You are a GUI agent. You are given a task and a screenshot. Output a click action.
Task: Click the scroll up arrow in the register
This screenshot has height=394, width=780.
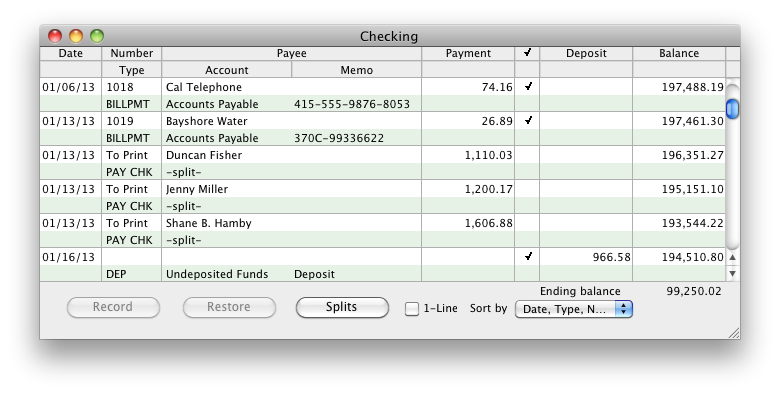[x=732, y=257]
